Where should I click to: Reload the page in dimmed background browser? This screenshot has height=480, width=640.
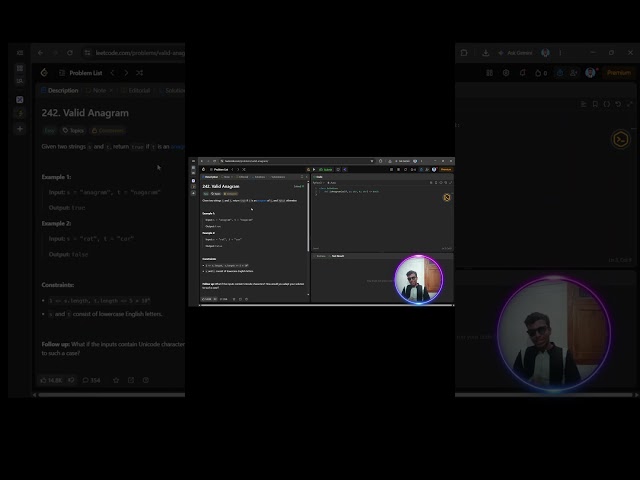click(x=70, y=53)
